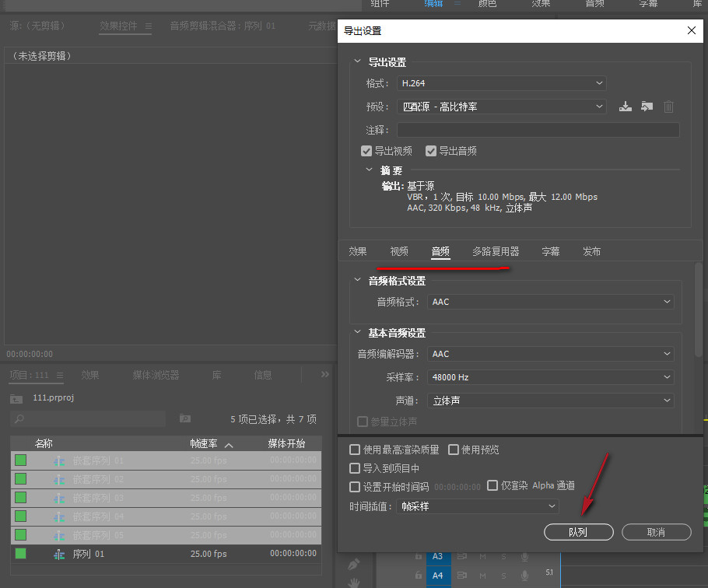Screen dimensions: 708x588
Task: Collapse the 摘要 section
Action: (x=370, y=170)
